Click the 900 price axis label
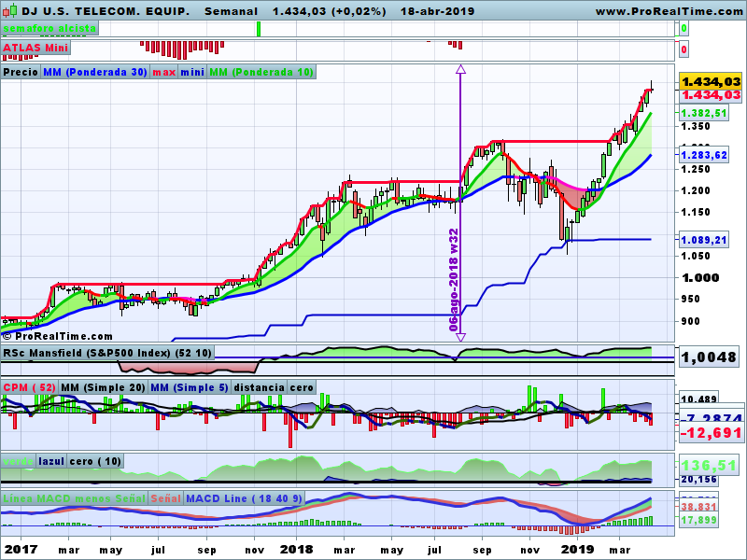This screenshot has width=747, height=560. [690, 321]
